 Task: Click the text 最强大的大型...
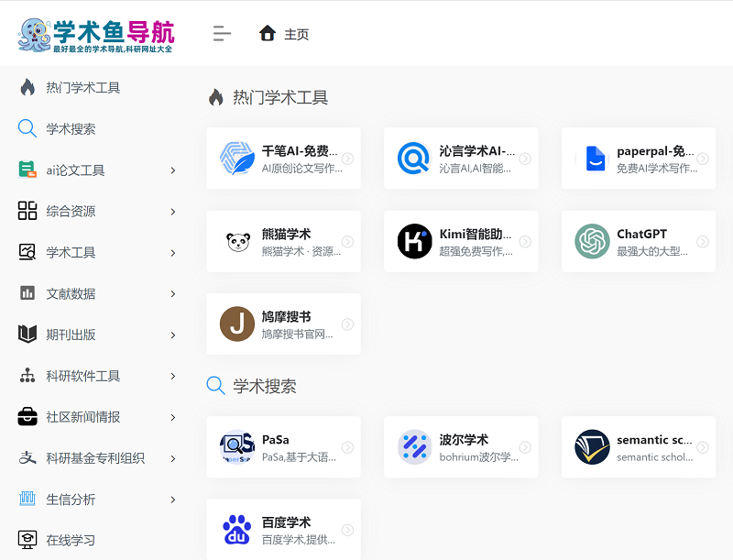[651, 251]
